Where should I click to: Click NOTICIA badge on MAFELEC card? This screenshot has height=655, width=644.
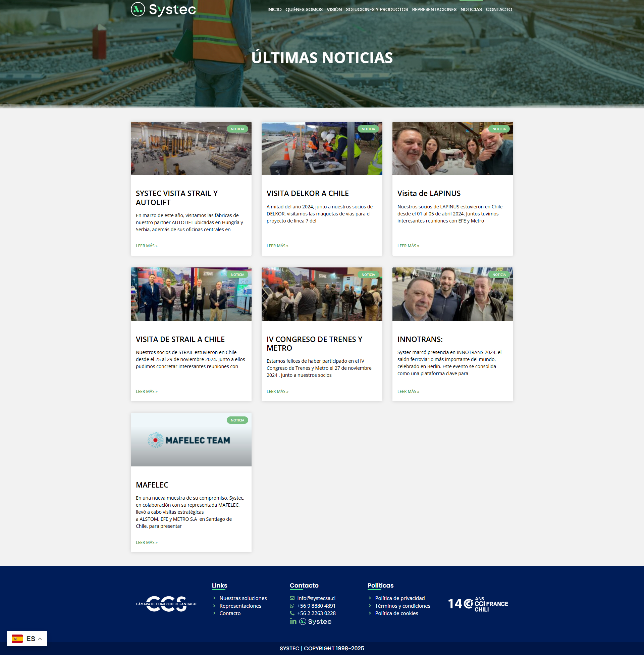pyautogui.click(x=237, y=420)
